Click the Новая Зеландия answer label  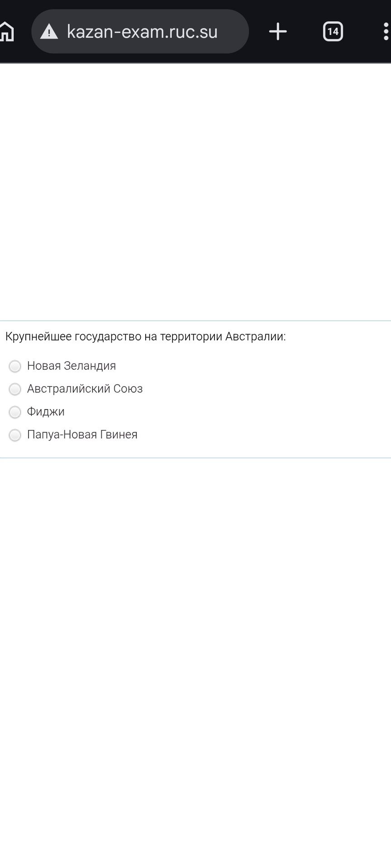[72, 366]
